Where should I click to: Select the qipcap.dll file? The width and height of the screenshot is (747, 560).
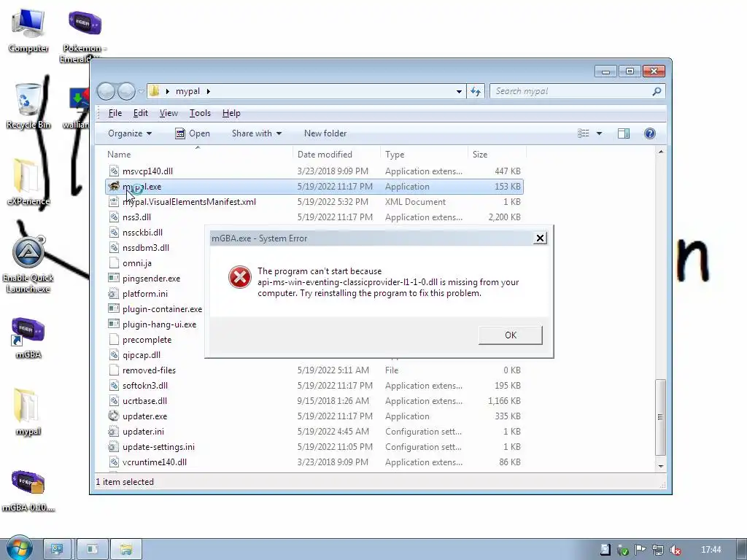(x=141, y=355)
